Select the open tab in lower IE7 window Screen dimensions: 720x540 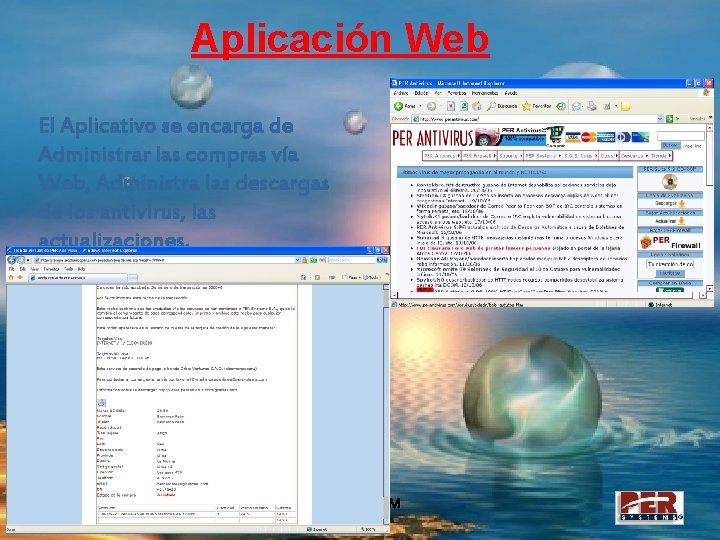click(x=78, y=278)
